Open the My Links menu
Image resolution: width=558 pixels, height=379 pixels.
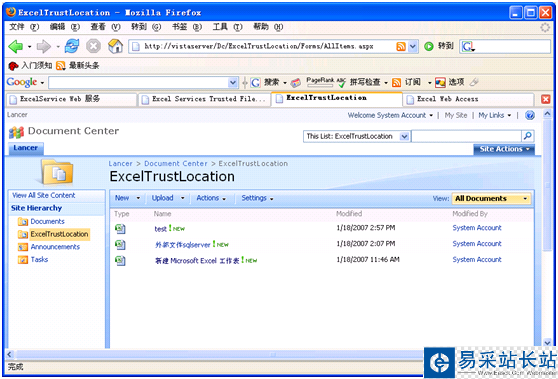point(495,115)
